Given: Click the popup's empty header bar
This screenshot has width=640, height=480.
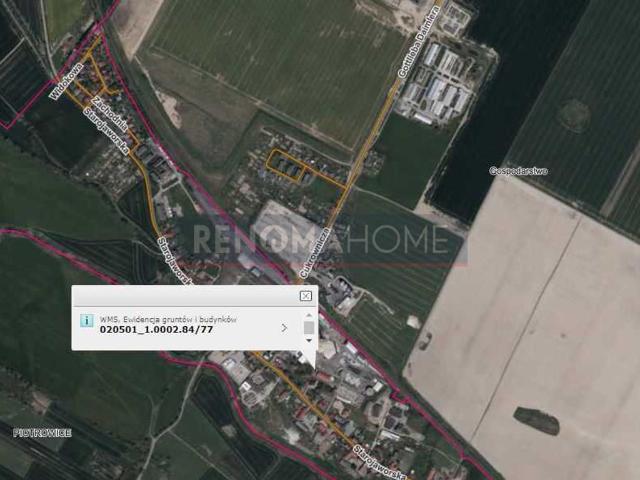Looking at the screenshot, I should (186, 296).
